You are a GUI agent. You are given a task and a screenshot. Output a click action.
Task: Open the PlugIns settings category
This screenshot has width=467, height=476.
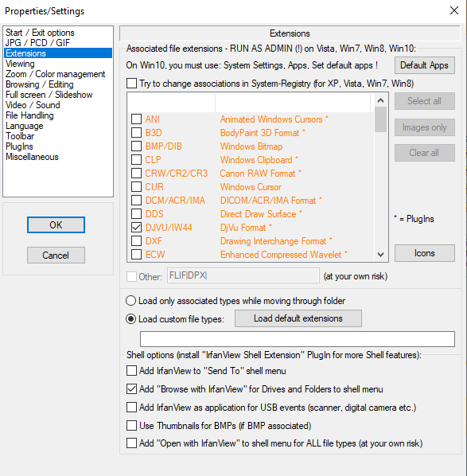19,146
